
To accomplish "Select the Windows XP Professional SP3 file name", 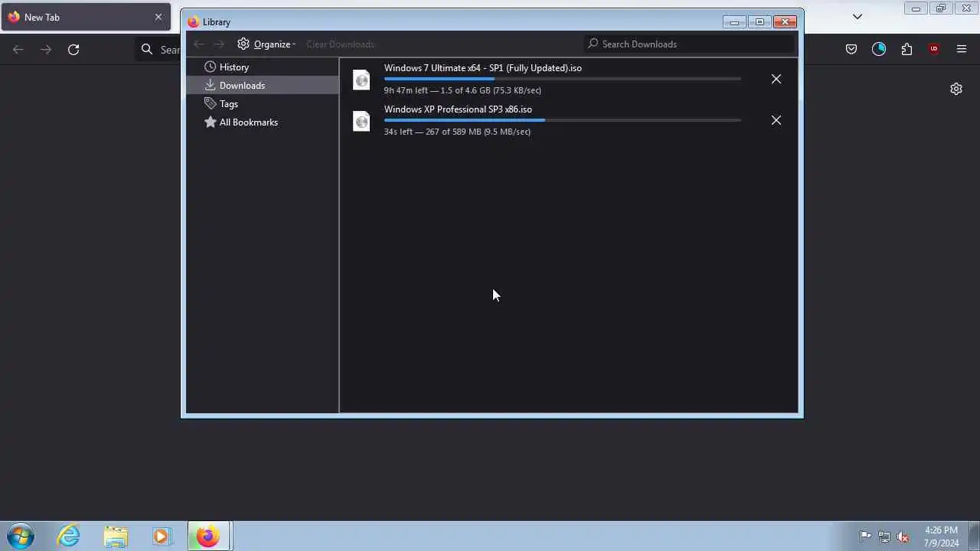I will (x=458, y=109).
